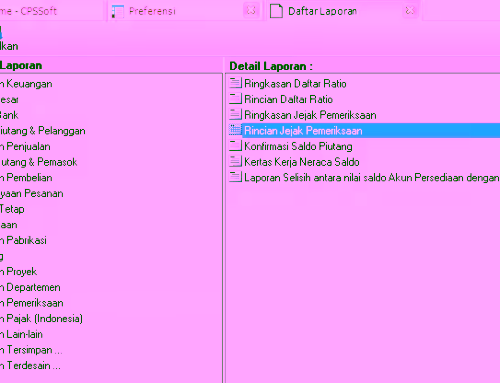The width and height of the screenshot is (500, 383).
Task: Click icon beside Ringkasan Jejak Pemeriksaan
Action: point(235,114)
